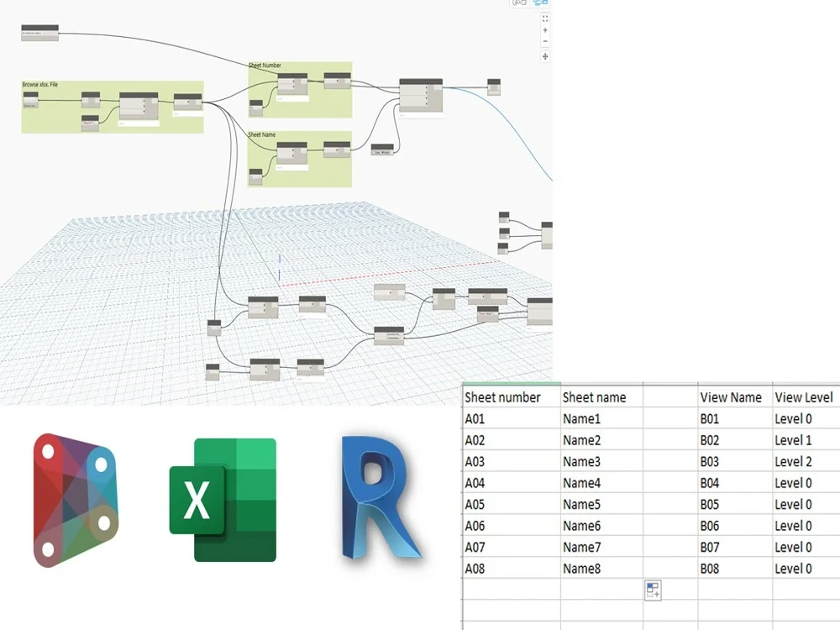The width and height of the screenshot is (840, 630).
Task: Select the File Path node in the Browse group
Action: (x=30, y=99)
